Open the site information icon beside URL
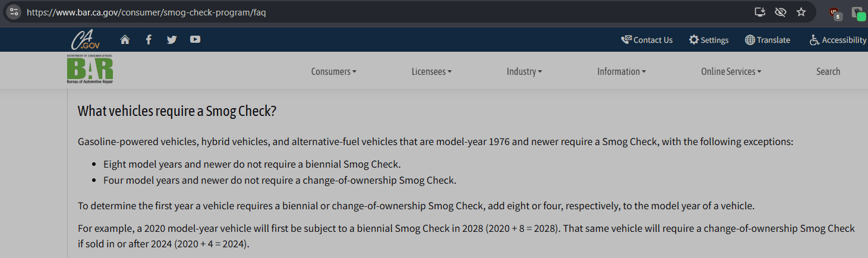The width and height of the screenshot is (868, 258). pos(14,12)
